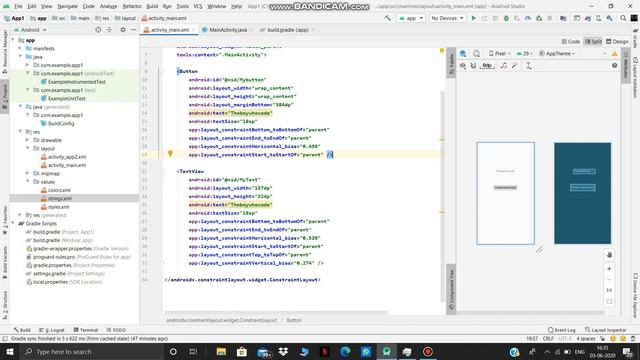Click the Guidelines icon in the design toolbar
Viewport: 640px width, 360px height.
pos(529,65)
